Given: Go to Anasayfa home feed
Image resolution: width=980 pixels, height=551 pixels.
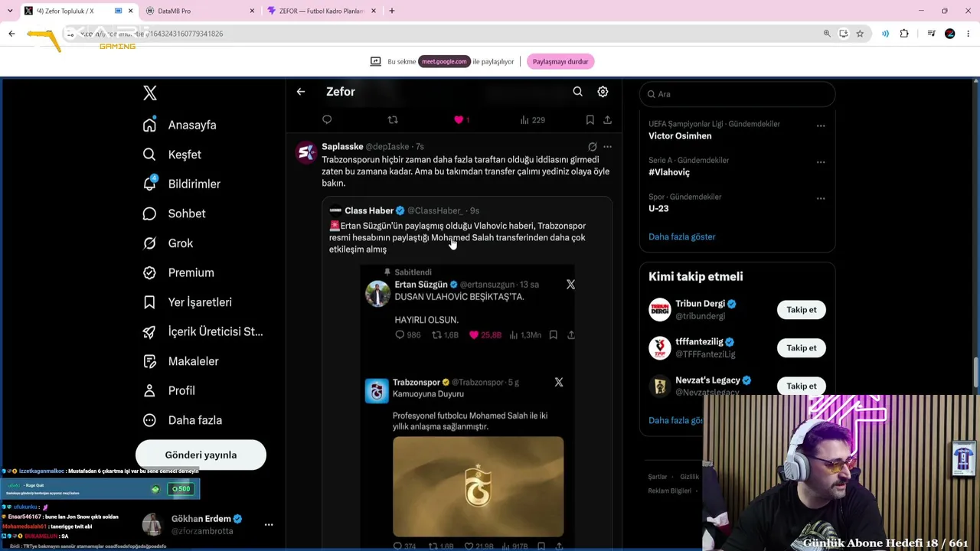Looking at the screenshot, I should [180, 125].
